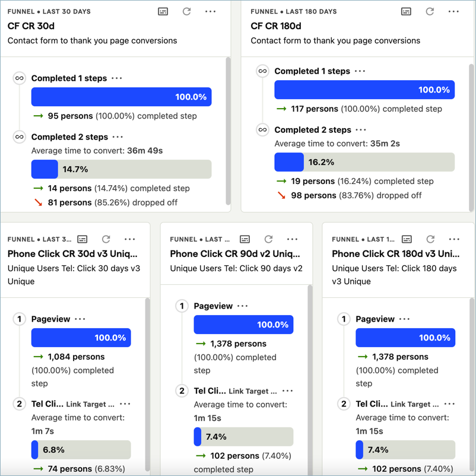This screenshot has height=476, width=476.
Task: Open options for the Tel Cli Link Target step
Action: (287, 391)
